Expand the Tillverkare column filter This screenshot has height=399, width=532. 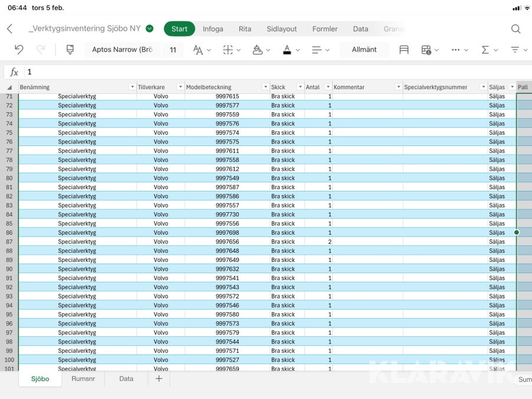[180, 87]
